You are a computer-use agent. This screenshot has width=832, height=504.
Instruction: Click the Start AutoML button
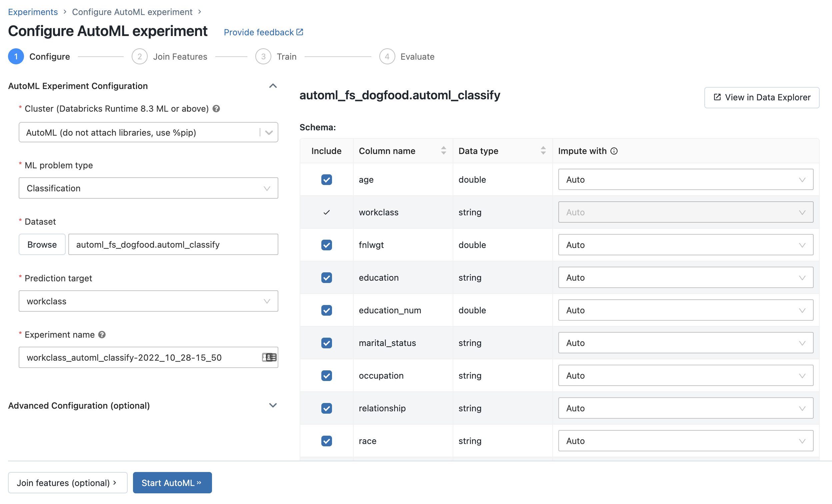click(172, 483)
